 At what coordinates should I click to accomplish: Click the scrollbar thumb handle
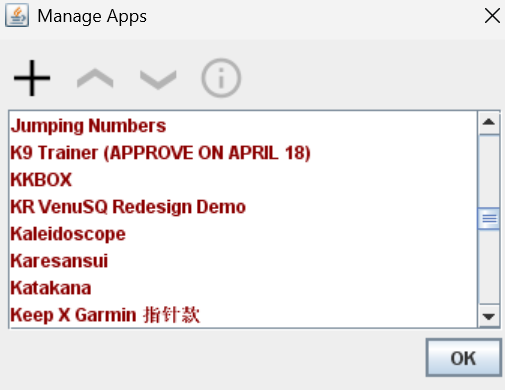pyautogui.click(x=489, y=219)
